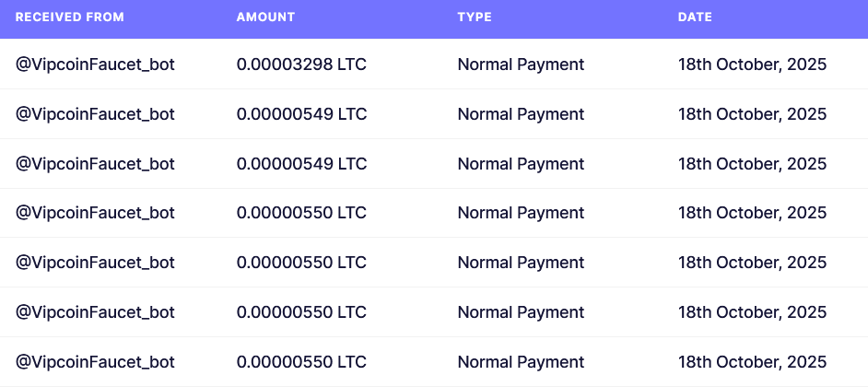Click Normal Payment in the bottom row
The width and height of the screenshot is (868, 387).
click(x=521, y=362)
